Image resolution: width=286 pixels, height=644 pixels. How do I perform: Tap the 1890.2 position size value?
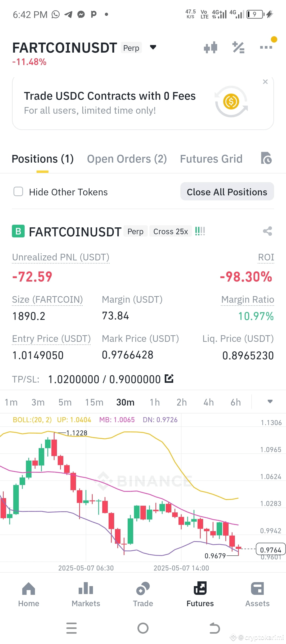[x=29, y=316]
